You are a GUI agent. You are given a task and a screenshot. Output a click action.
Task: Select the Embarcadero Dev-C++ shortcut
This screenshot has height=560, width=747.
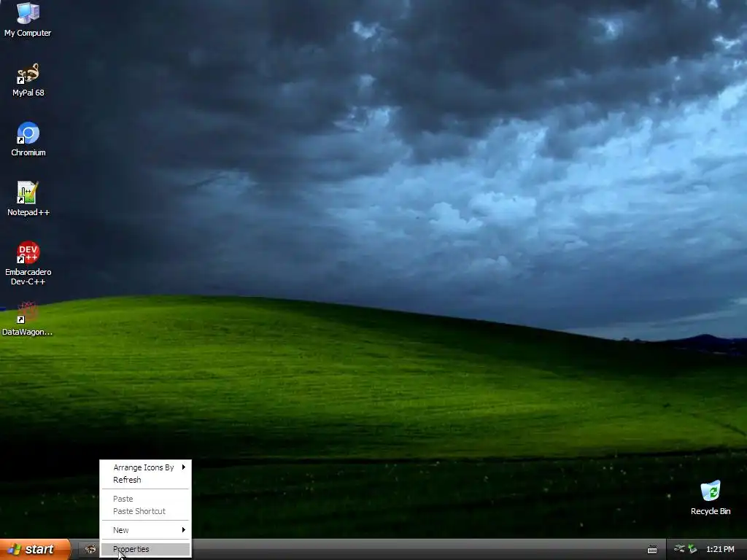(28, 262)
